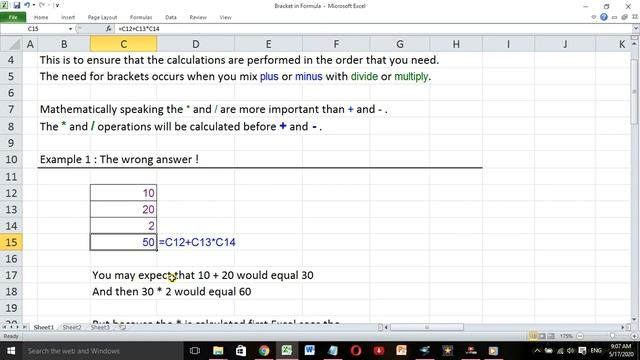Click the Excel logo icon in title bar
The height and width of the screenshot is (360, 640).
pyautogui.click(x=4, y=5)
